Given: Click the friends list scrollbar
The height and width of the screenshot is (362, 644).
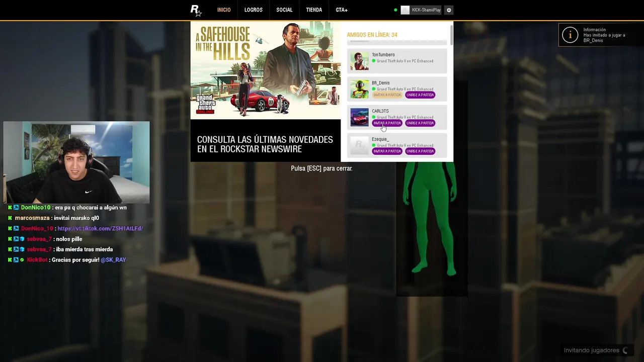Looking at the screenshot, I should (x=451, y=35).
